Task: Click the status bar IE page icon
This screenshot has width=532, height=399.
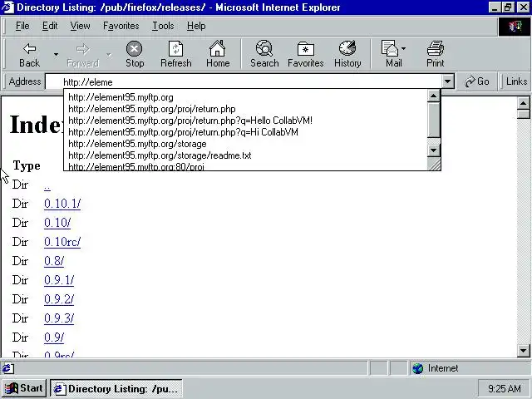Action: tap(8, 368)
